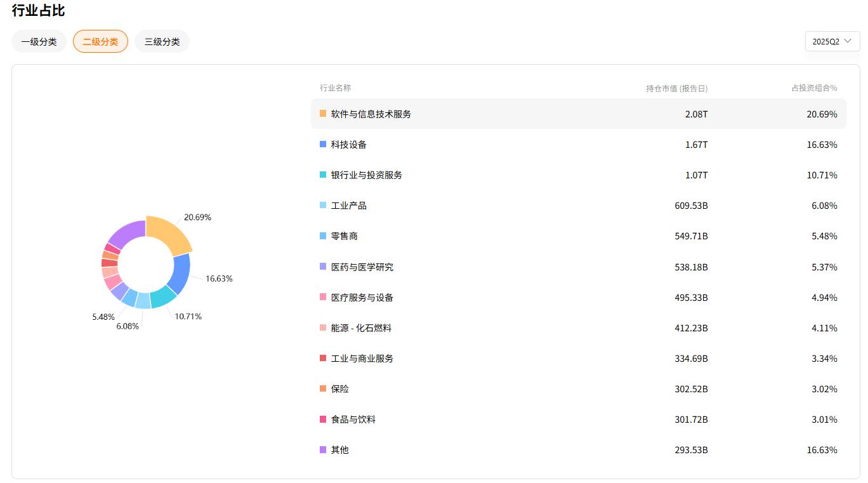
Task: Click the purple 其他 legend swatch
Action: click(323, 450)
